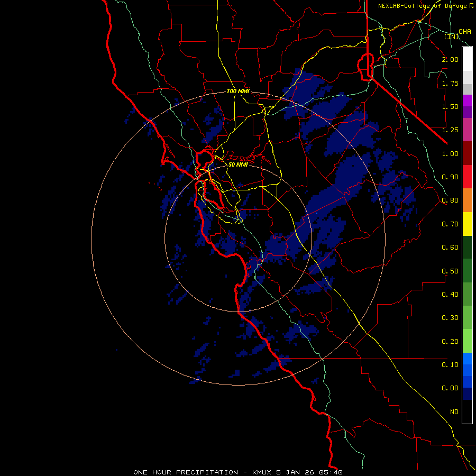The width and height of the screenshot is (476, 476).
Task: Click the 1.50 legend value
Action: (x=450, y=106)
